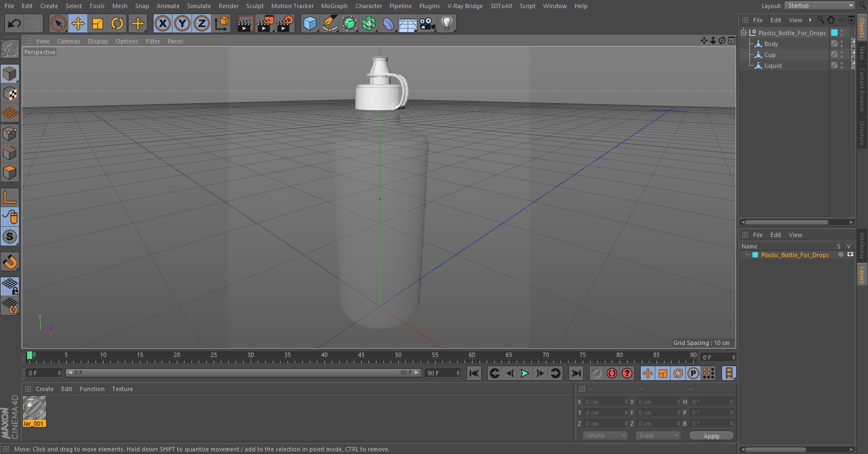Collapse the Plastic_Bottle_For_Drops hierarchy
The image size is (868, 454).
(x=744, y=33)
